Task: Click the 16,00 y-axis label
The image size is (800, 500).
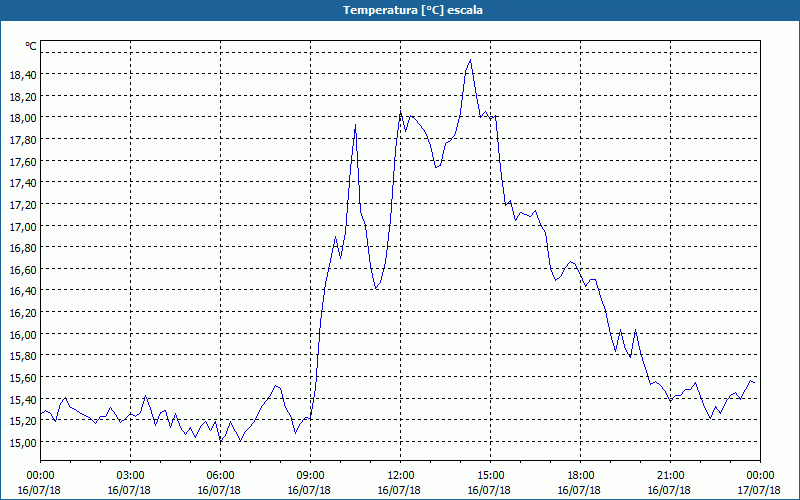Action: 23,334
